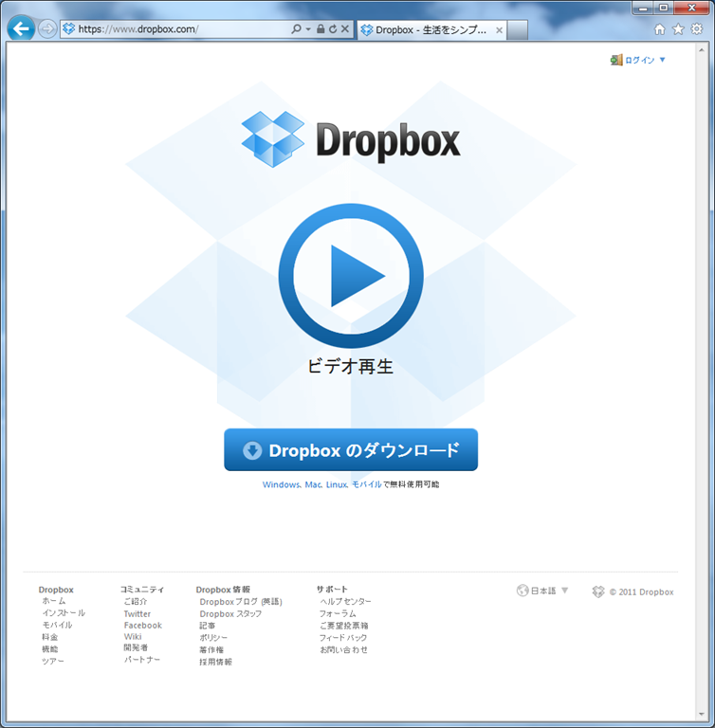
Task: Click the Dropbox favicon in address bar
Action: pyautogui.click(x=69, y=28)
